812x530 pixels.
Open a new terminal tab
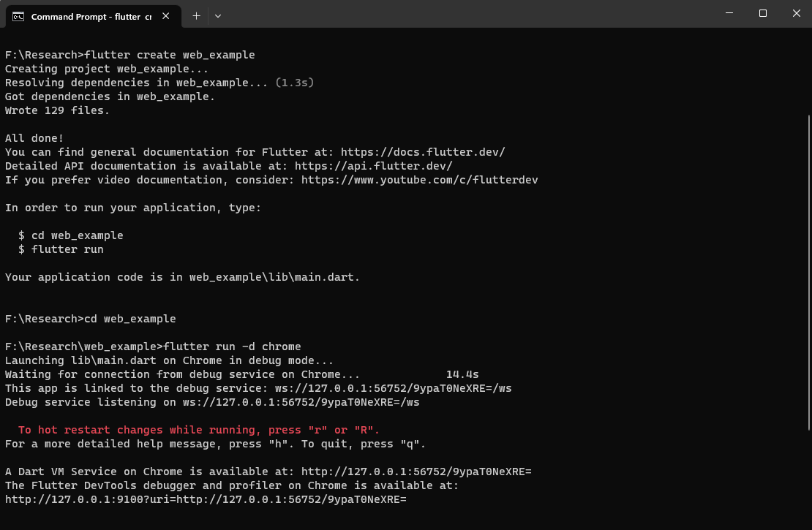(x=196, y=15)
